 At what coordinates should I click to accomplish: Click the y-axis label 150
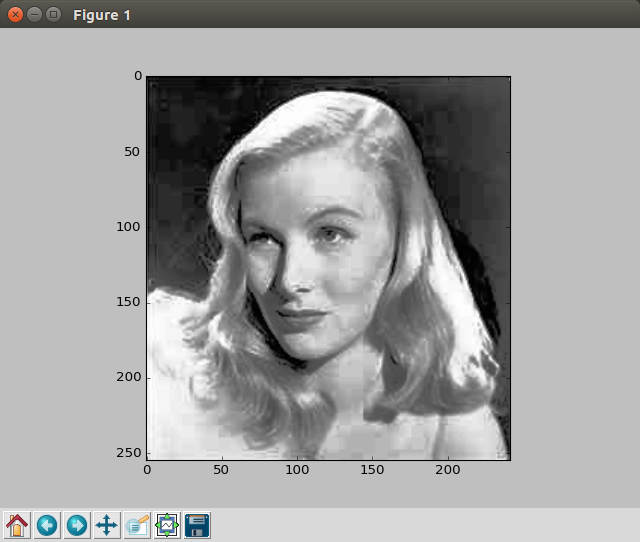[x=128, y=302]
